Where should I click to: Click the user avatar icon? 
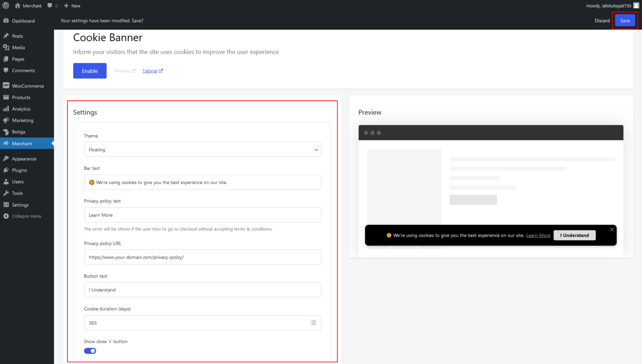click(x=636, y=6)
